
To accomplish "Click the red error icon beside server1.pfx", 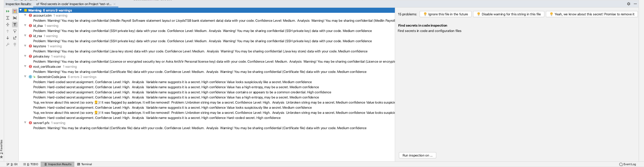I will [x=30, y=123].
